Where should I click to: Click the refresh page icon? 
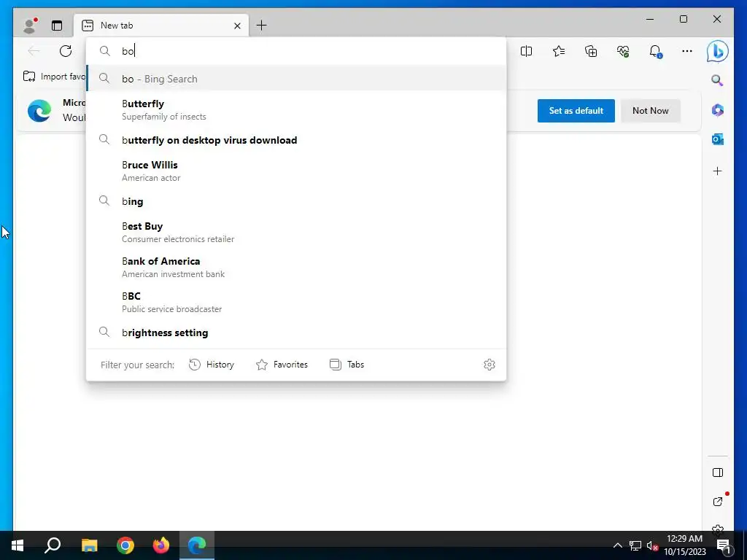[66, 51]
